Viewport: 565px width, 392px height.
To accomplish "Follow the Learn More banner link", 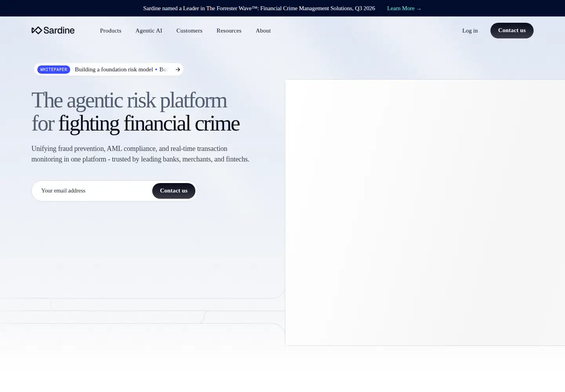I will (404, 8).
